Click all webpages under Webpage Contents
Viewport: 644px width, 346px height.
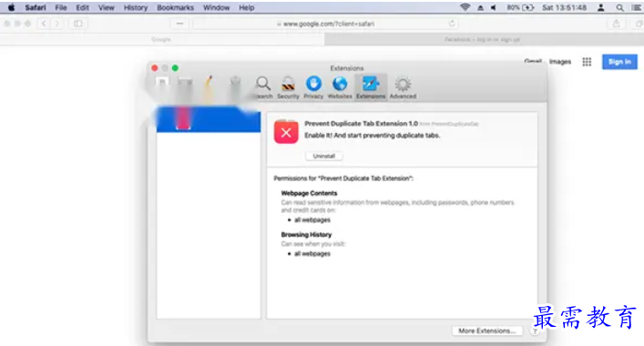(312, 220)
